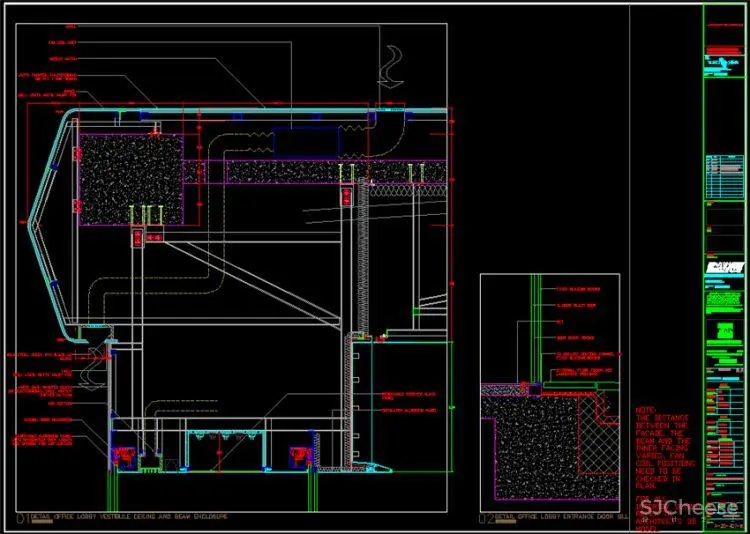Screen dimensions: 750x534
Task: Click the Office Lobby Vestibule Ceiling detail title
Action: click(130, 517)
